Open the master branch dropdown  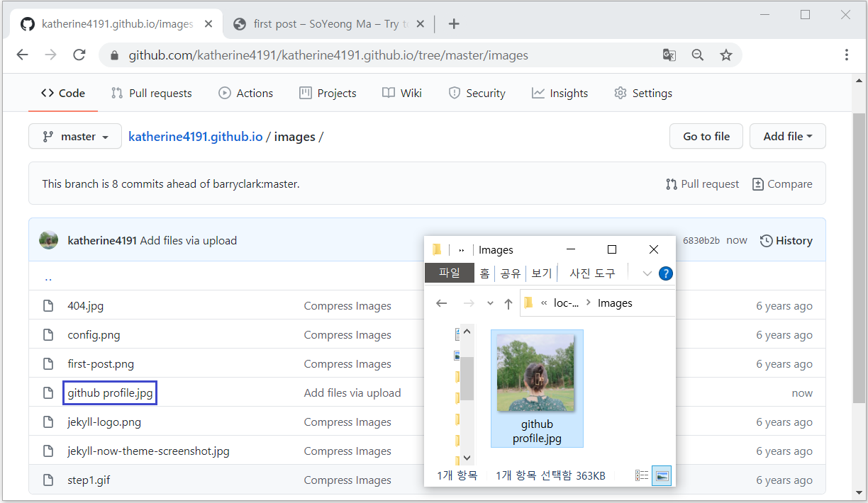74,137
